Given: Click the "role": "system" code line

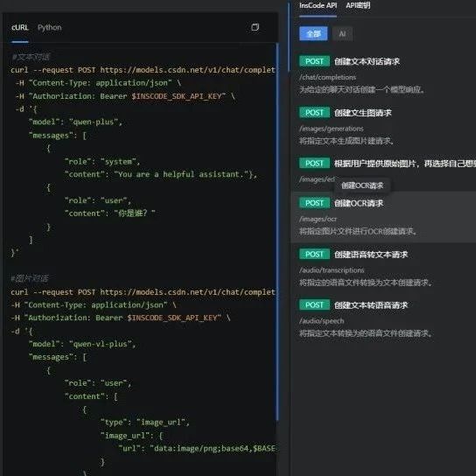Looking at the screenshot, I should point(102,162).
